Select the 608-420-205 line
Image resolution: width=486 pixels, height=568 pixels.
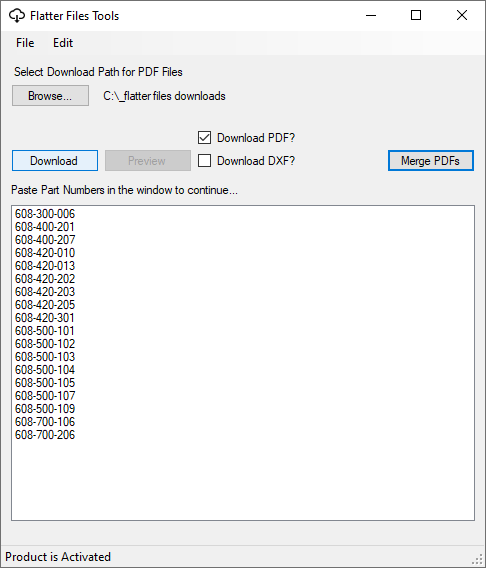[45, 305]
